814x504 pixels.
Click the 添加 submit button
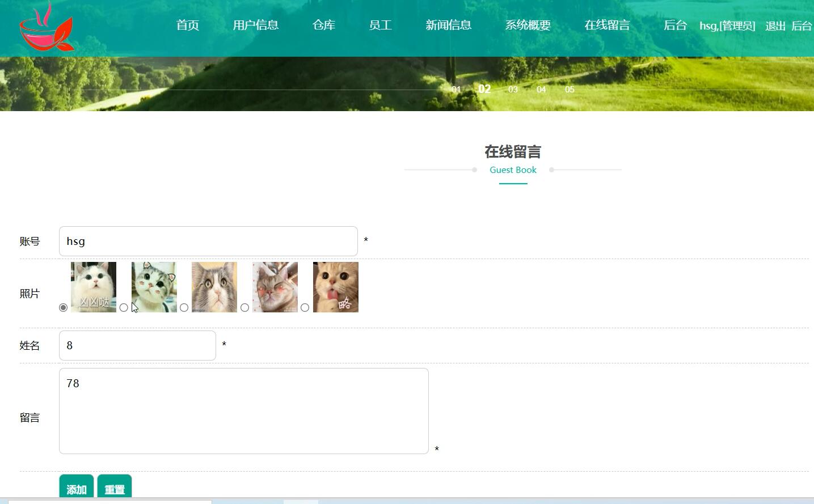77,488
